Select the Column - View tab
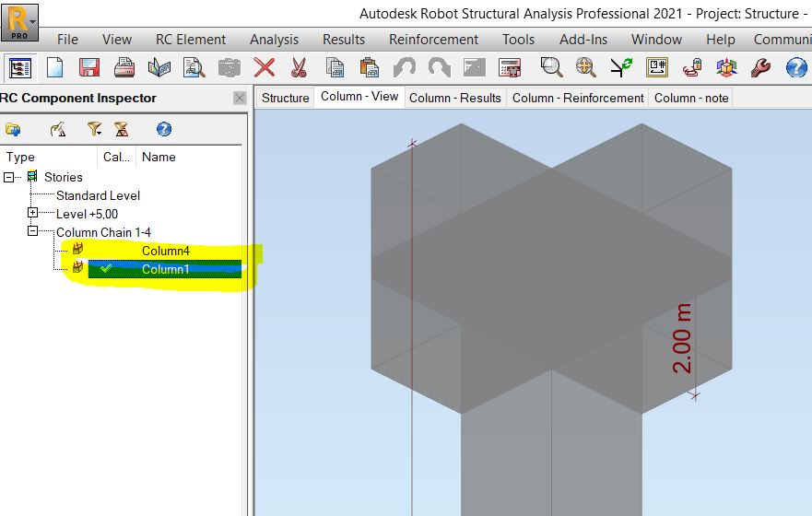The image size is (812, 516). pyautogui.click(x=359, y=97)
